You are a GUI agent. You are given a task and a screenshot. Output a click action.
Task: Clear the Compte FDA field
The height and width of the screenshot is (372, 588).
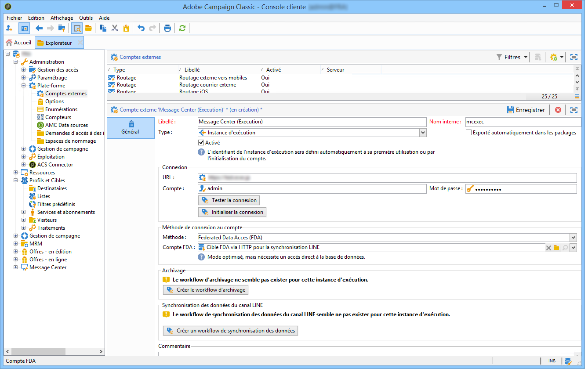pos(548,248)
